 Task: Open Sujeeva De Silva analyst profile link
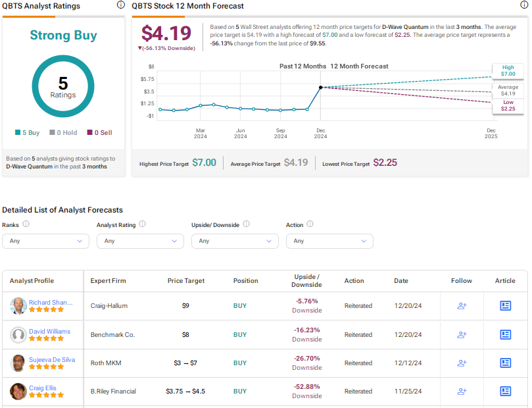pyautogui.click(x=52, y=359)
